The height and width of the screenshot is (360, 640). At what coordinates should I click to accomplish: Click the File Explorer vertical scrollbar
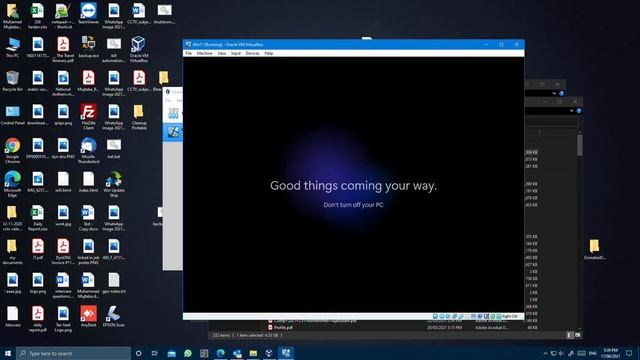point(580,145)
